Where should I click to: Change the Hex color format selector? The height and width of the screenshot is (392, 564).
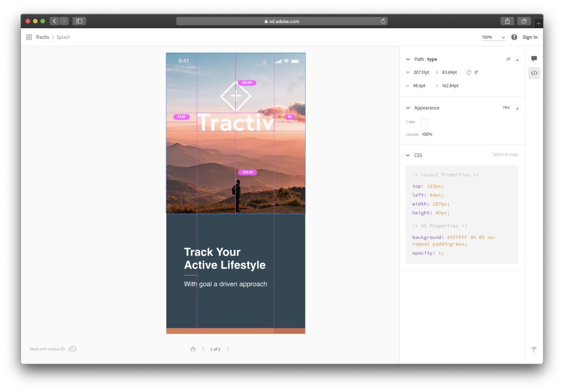point(510,108)
